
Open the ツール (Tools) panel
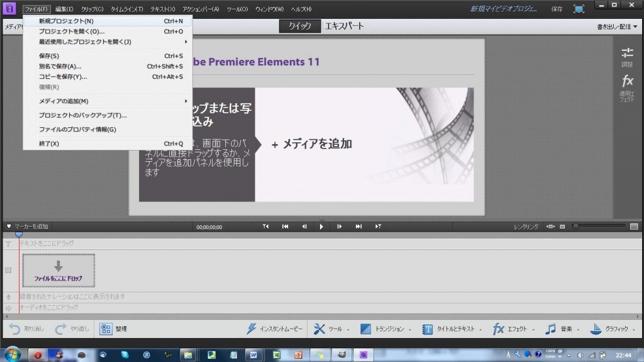(x=331, y=329)
